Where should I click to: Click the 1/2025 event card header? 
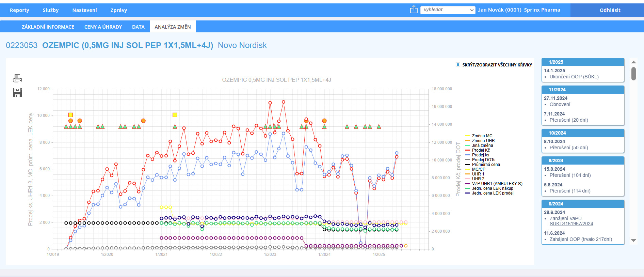point(583,62)
